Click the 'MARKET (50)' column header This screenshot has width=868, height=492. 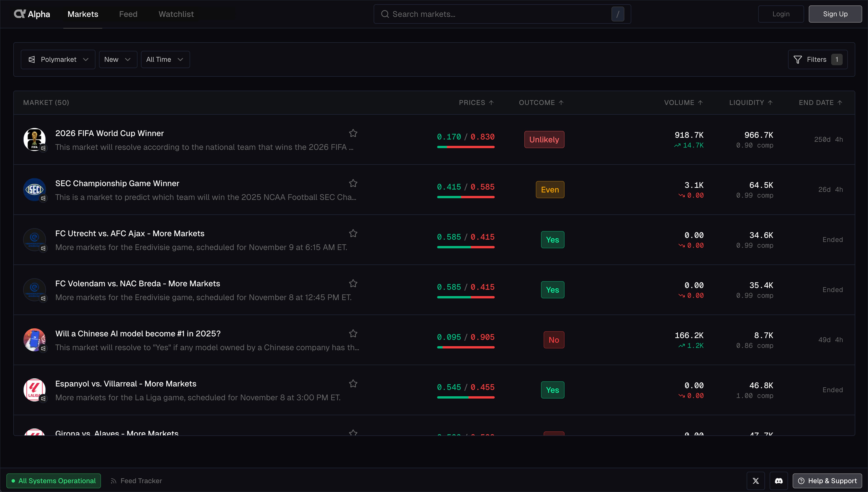(46, 102)
